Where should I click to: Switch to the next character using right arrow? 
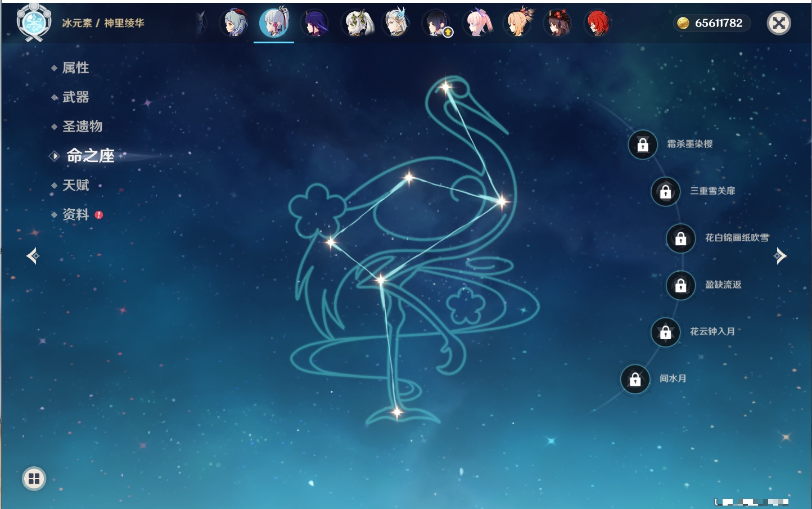tap(780, 256)
